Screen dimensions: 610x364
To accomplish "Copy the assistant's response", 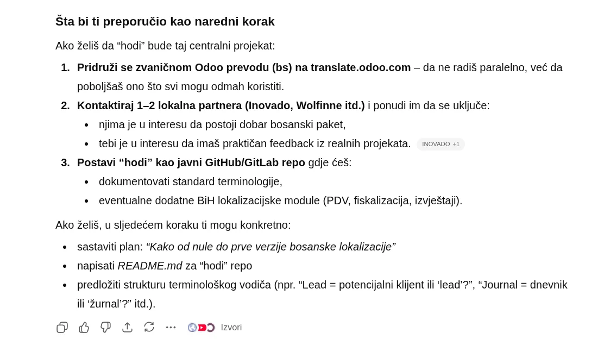I will tap(62, 327).
